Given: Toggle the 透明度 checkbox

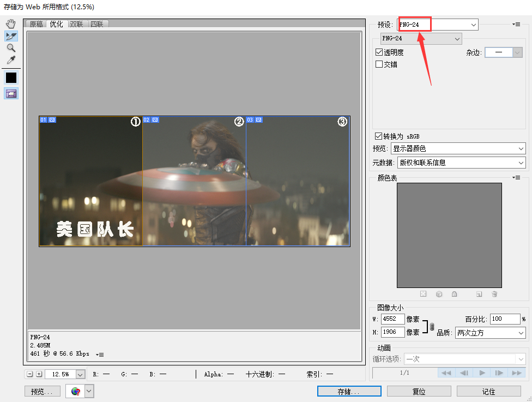Looking at the screenshot, I should click(379, 52).
